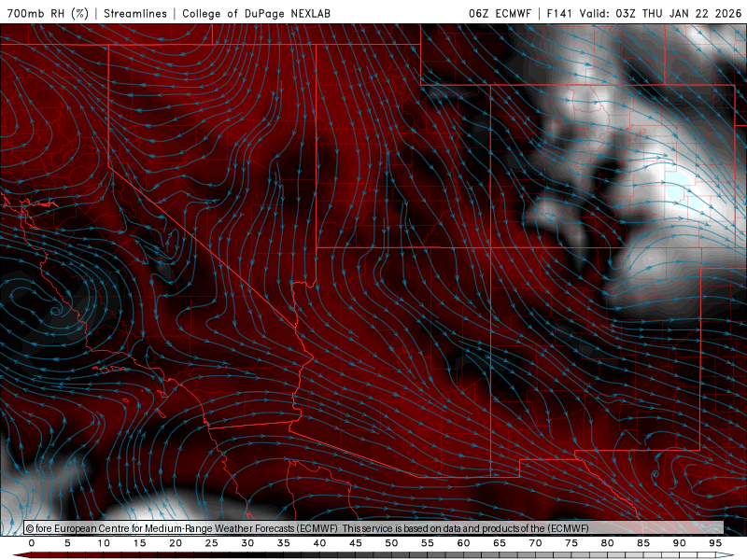Click the '30' value on the RH legend
This screenshot has height=560, width=747.
click(x=247, y=543)
